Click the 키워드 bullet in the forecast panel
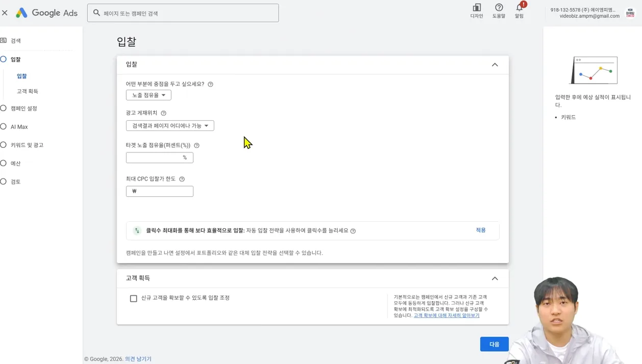Viewport: 642px width, 364px height. click(568, 117)
